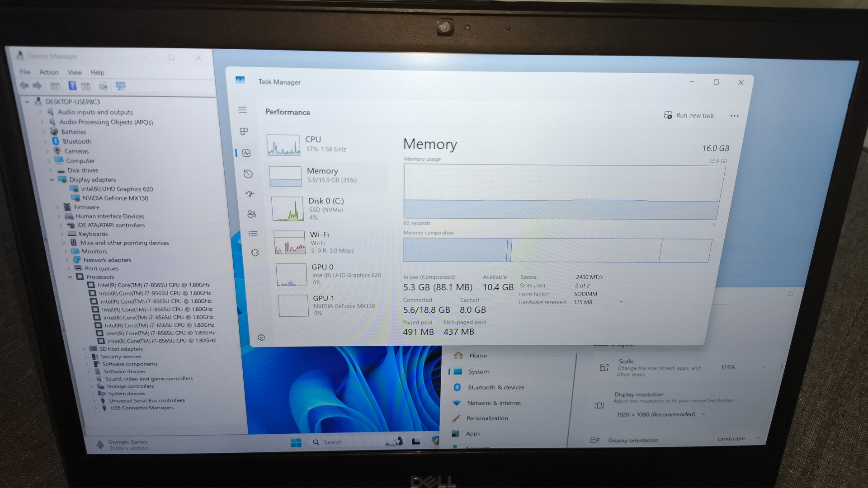Screen dimensions: 868x488
Task: Open App history page icon
Action: (248, 174)
